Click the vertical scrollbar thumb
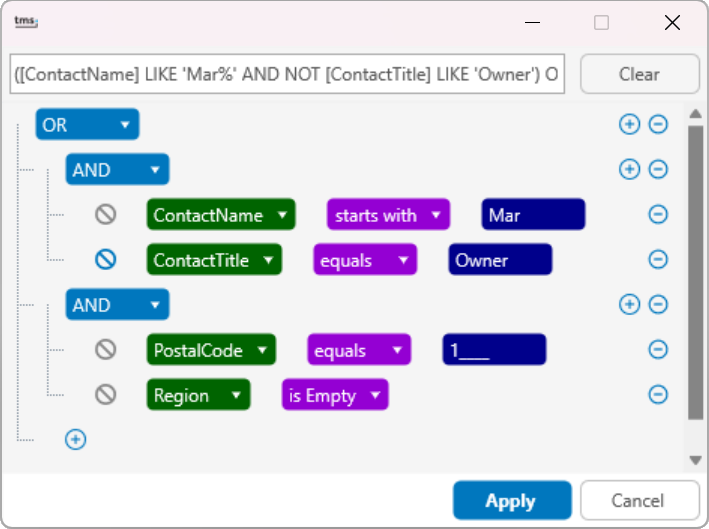Screen dimensions: 709x529 point(695,273)
